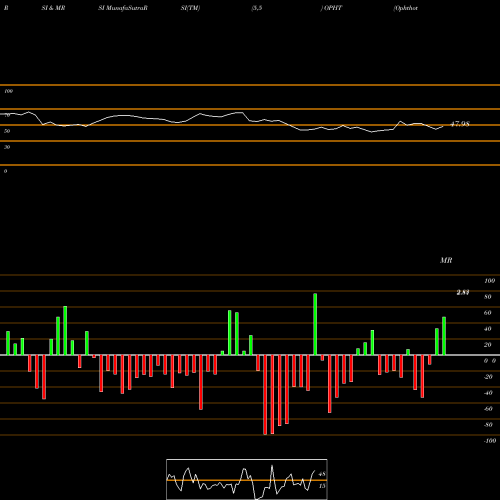Screen dimensions: 500x500
Task: Click the '100' level label on RSI chart
Action: point(8,91)
